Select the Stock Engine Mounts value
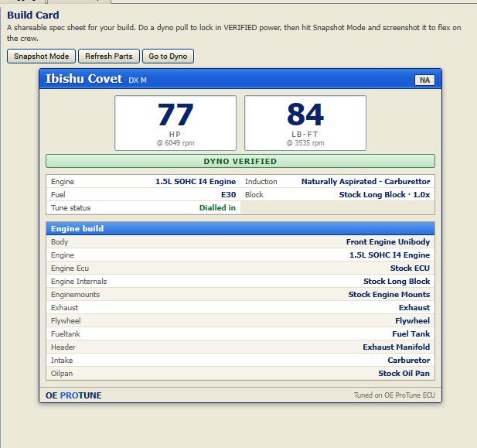The height and width of the screenshot is (448, 477). (389, 295)
